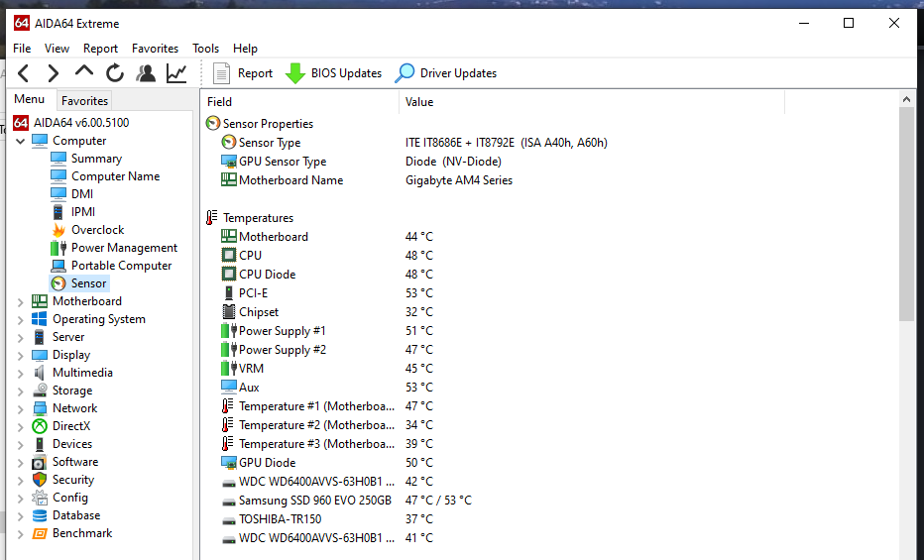Select the Sensor gauge icon in tree
Viewport: 924px width, 560px height.
coord(58,283)
